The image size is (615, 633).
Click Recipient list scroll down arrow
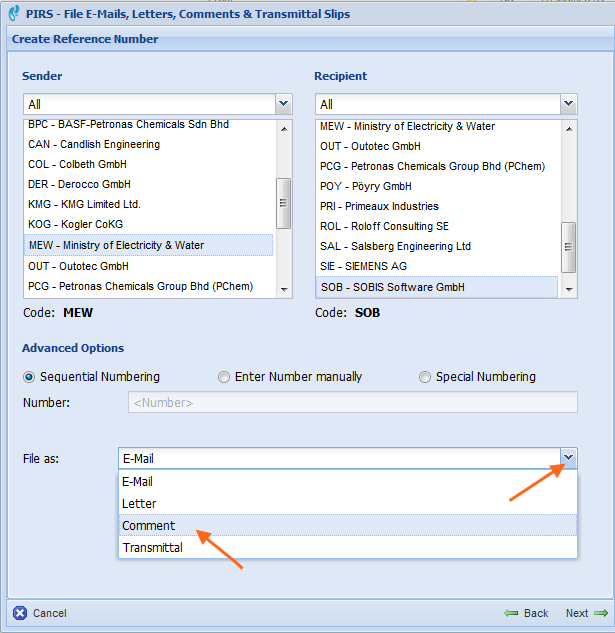(569, 289)
